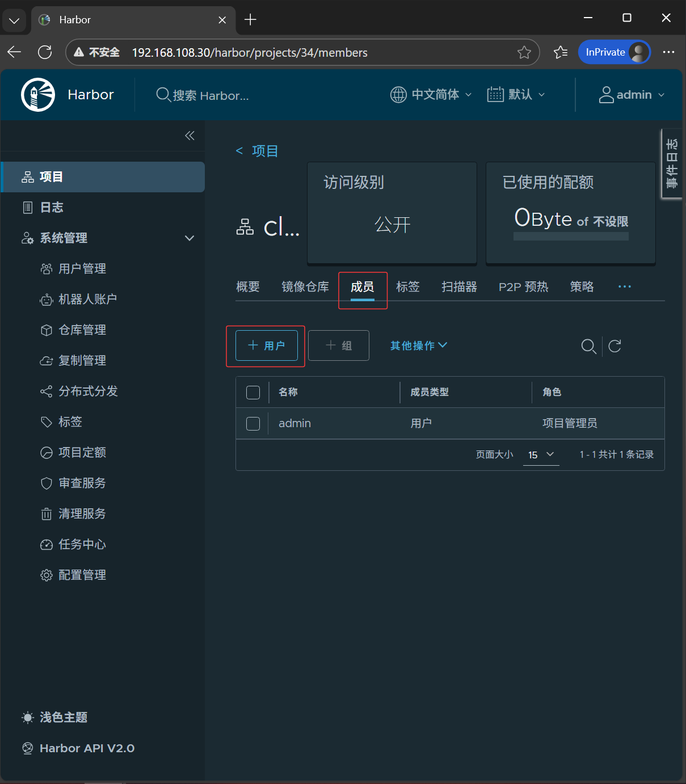Click the 不安全 site security warning
Image resolution: width=686 pixels, height=784 pixels.
coord(97,52)
